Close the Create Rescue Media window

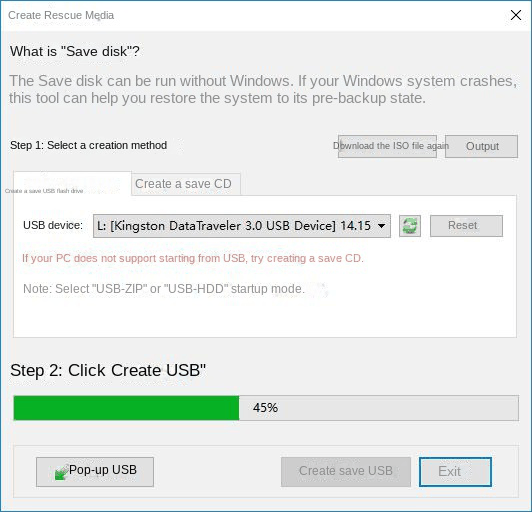pyautogui.click(x=516, y=15)
